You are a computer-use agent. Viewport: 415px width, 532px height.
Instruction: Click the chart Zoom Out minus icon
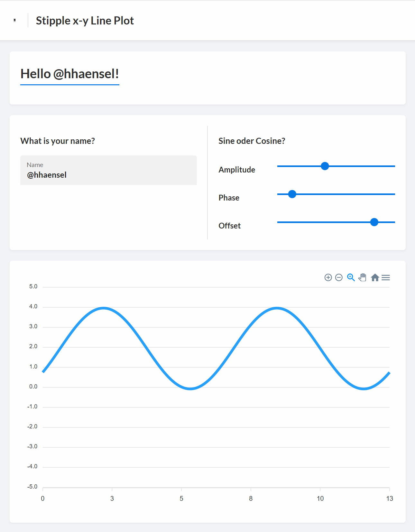point(339,277)
